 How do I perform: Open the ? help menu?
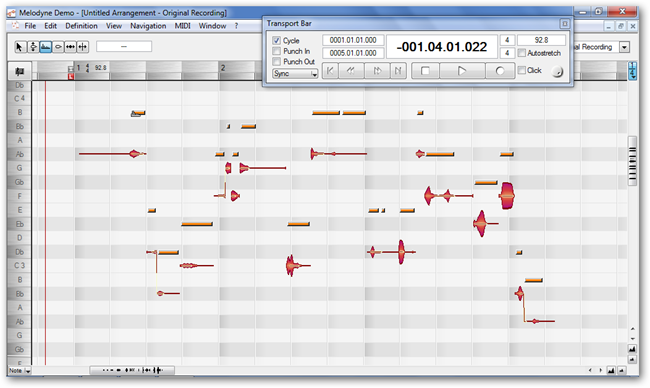tap(236, 26)
